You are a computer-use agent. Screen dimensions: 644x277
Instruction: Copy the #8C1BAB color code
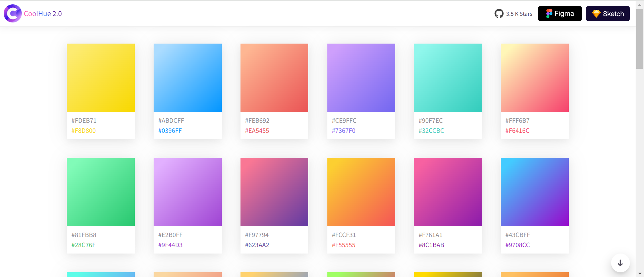pyautogui.click(x=431, y=245)
